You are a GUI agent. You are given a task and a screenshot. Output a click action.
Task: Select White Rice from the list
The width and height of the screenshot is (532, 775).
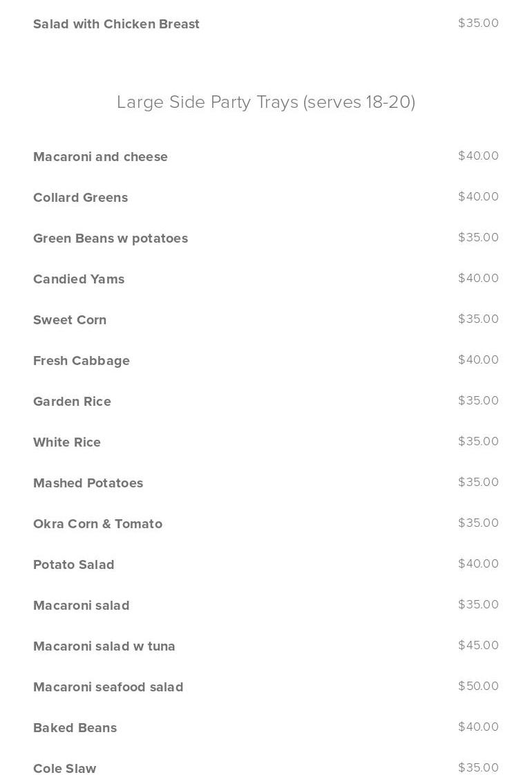(x=67, y=442)
